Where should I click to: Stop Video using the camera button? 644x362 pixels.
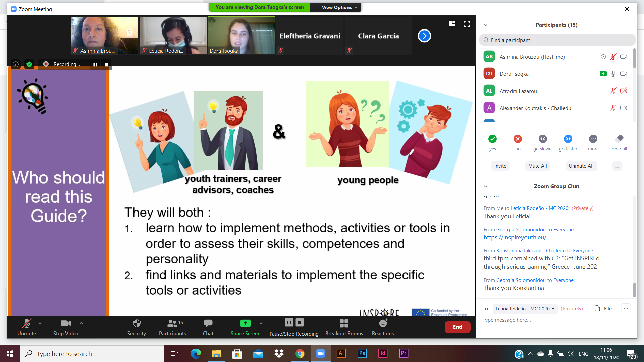coord(66,327)
